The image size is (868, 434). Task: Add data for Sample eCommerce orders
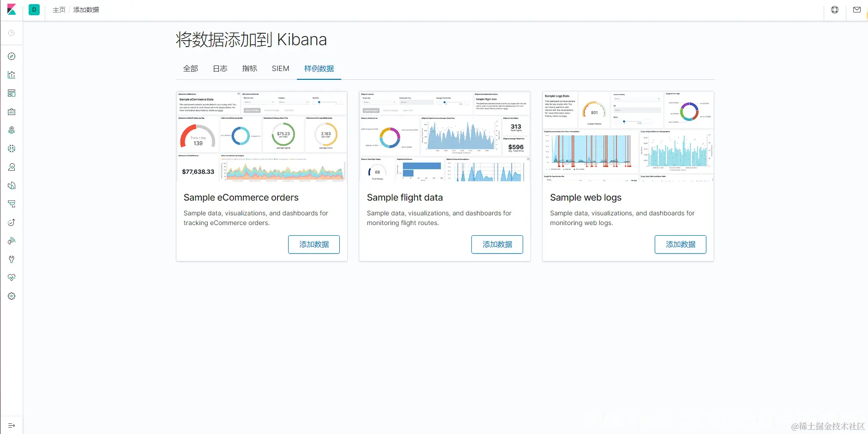pos(314,244)
